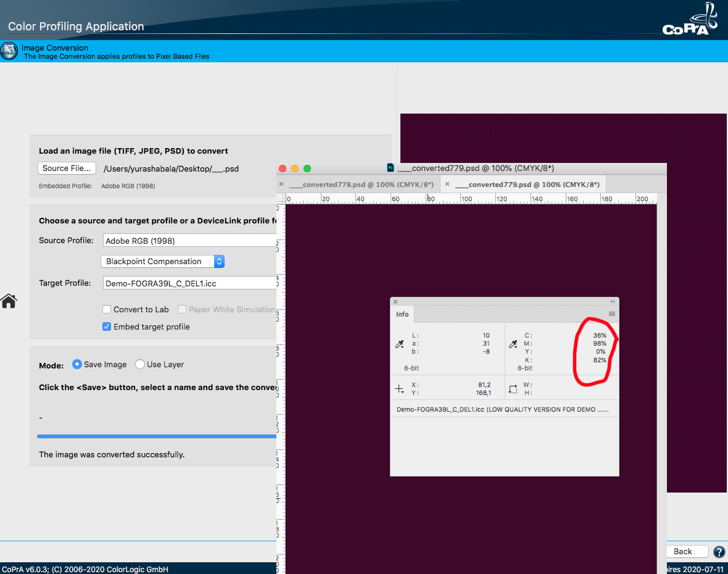
Task: Close the converted779.psd tab
Action: click(x=447, y=185)
